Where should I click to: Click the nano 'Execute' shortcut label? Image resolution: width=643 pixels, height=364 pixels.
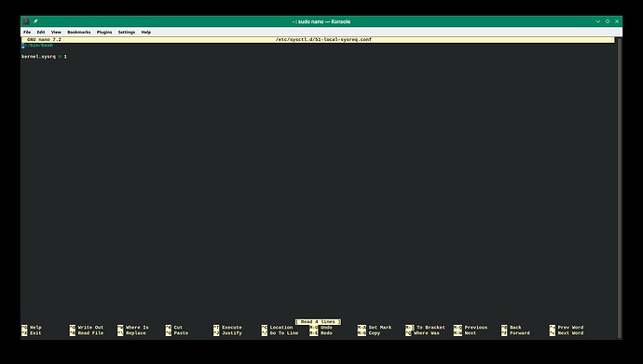point(232,328)
